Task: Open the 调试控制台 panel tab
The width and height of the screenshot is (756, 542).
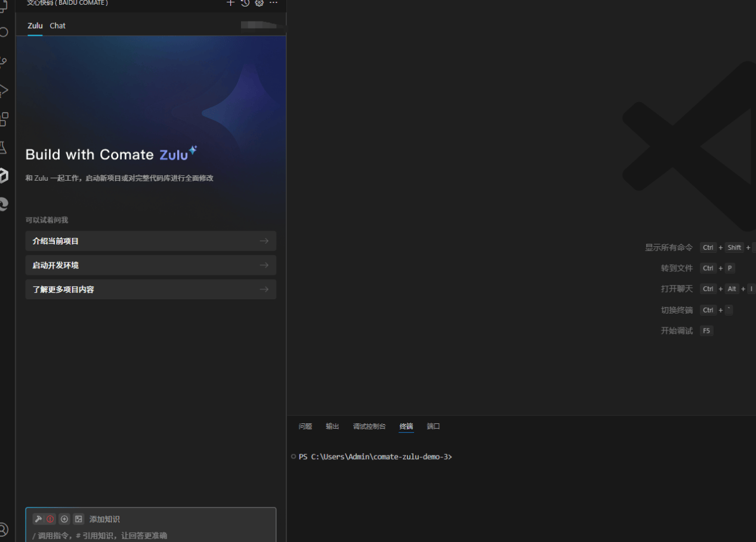Action: point(369,426)
